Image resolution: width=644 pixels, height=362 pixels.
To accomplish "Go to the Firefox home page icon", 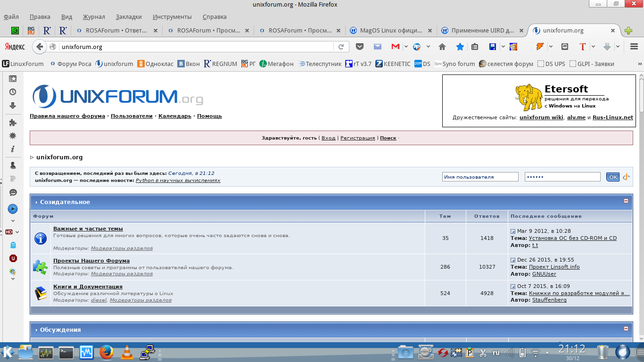I will tap(442, 47).
